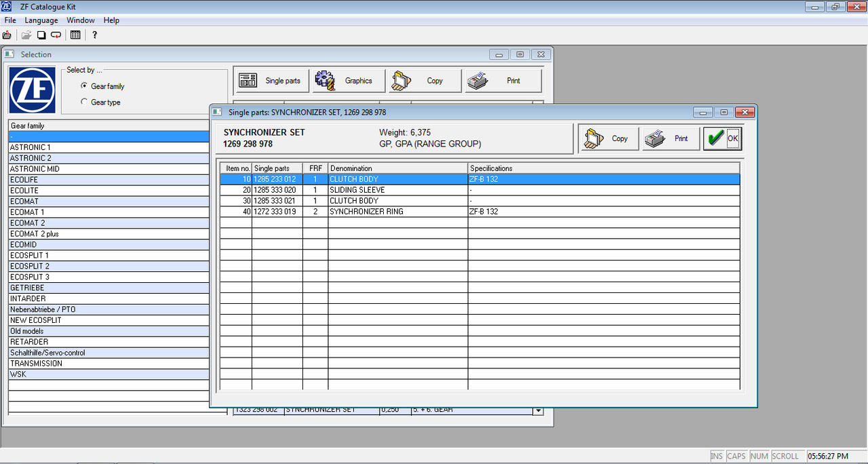The height and width of the screenshot is (464, 868).
Task: Select the Gear family radio button
Action: [84, 86]
